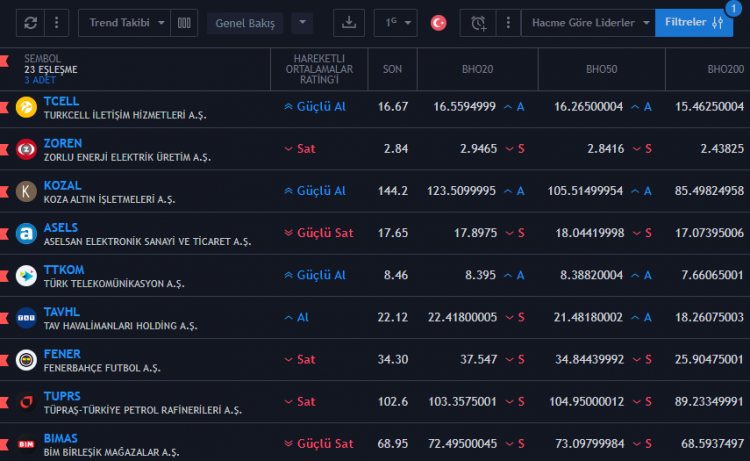Viewport: 750px width, 461px height.
Task: Click the column layout icon
Action: (x=184, y=23)
